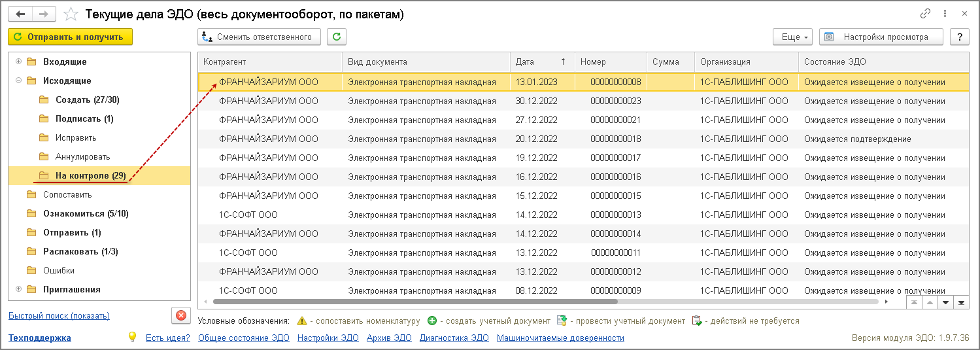Select row with number 00000000015
The image size is (980, 350).
tap(583, 196)
